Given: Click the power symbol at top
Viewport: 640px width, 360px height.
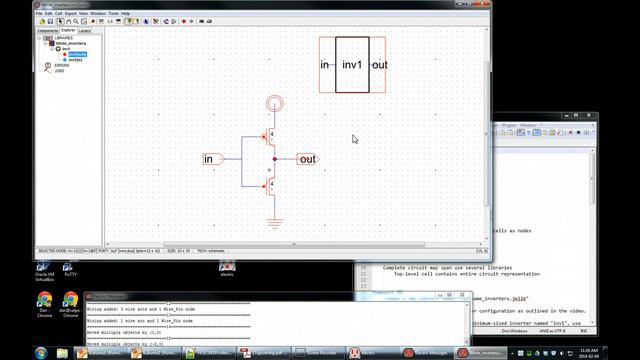Looking at the screenshot, I should [x=275, y=104].
